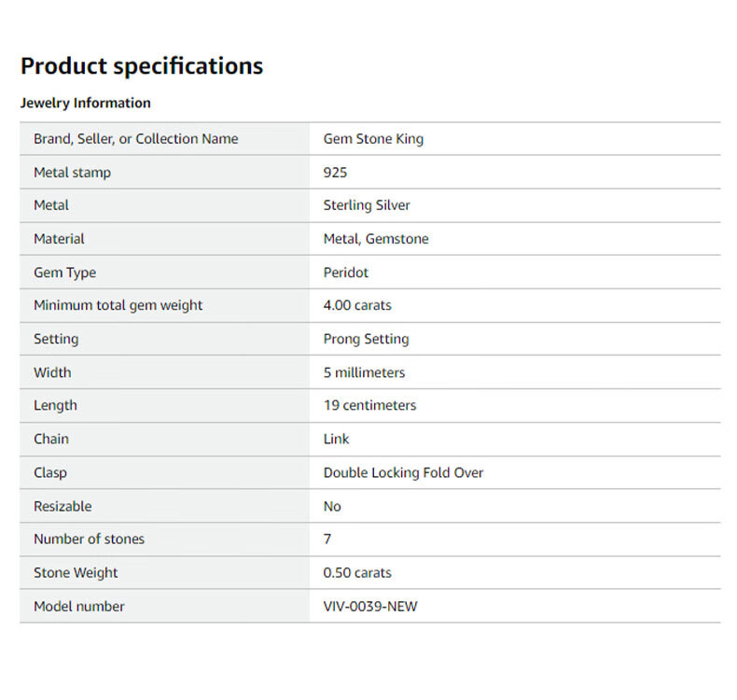Viewport: 737px width, 700px height.
Task: Select the Metal stamp label
Action: [72, 173]
